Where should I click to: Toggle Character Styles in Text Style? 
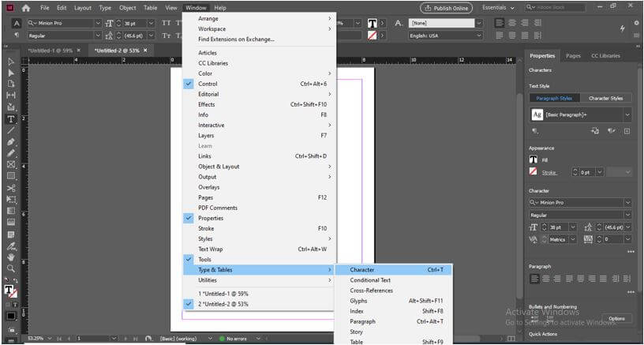click(606, 98)
